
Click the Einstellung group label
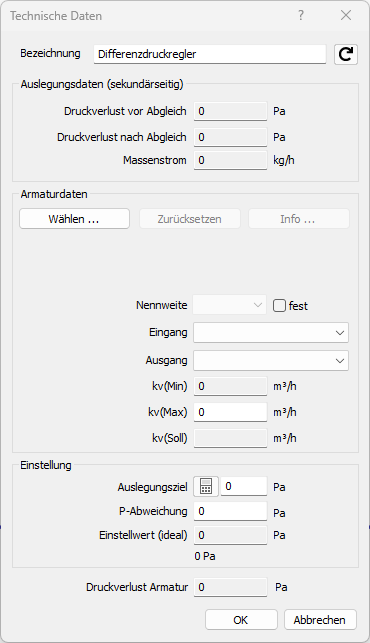[46, 465]
